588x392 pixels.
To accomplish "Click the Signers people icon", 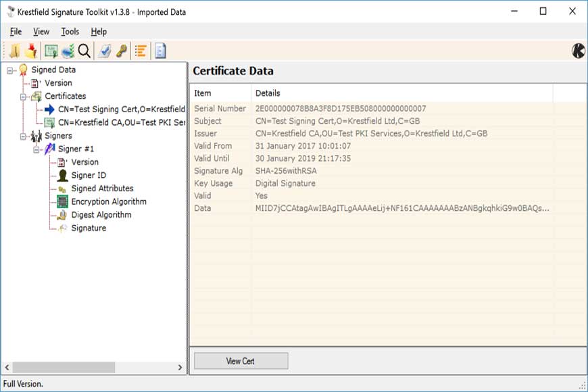I will pos(36,136).
